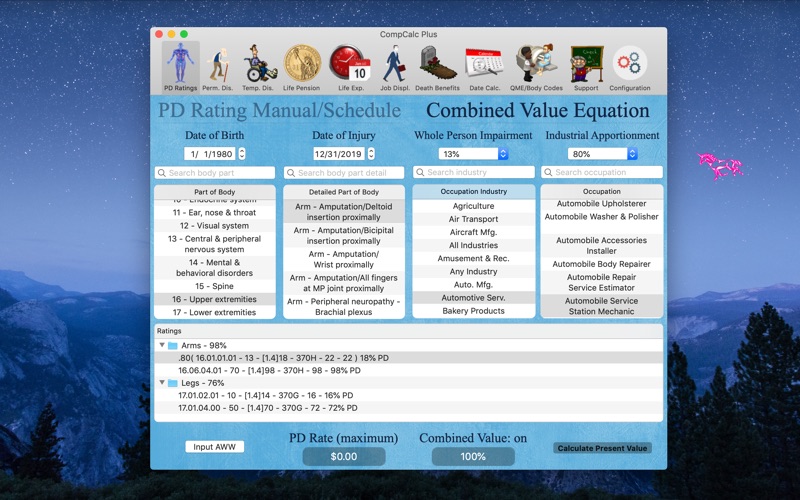Focus the Search occupation field
The width and height of the screenshot is (800, 500).
point(602,172)
